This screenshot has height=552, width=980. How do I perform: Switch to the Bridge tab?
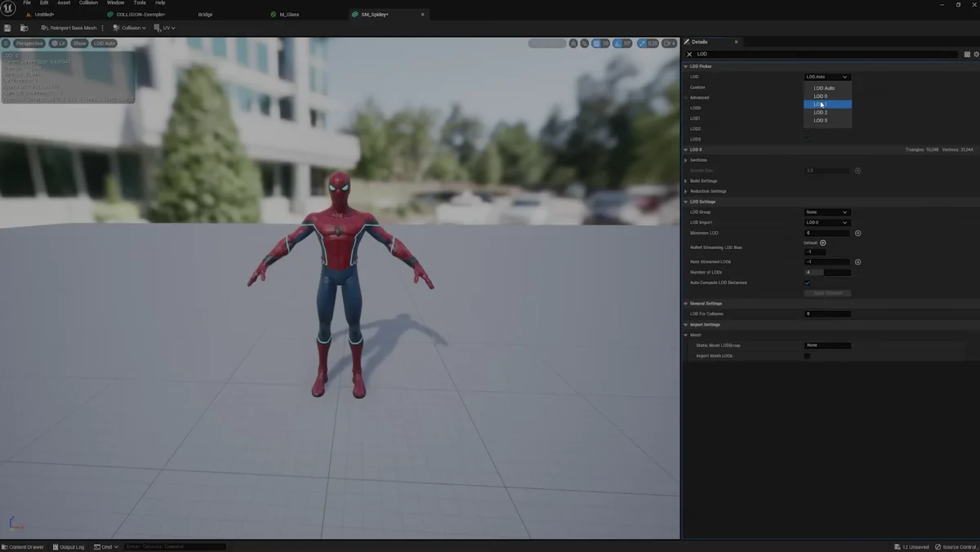[x=205, y=14]
